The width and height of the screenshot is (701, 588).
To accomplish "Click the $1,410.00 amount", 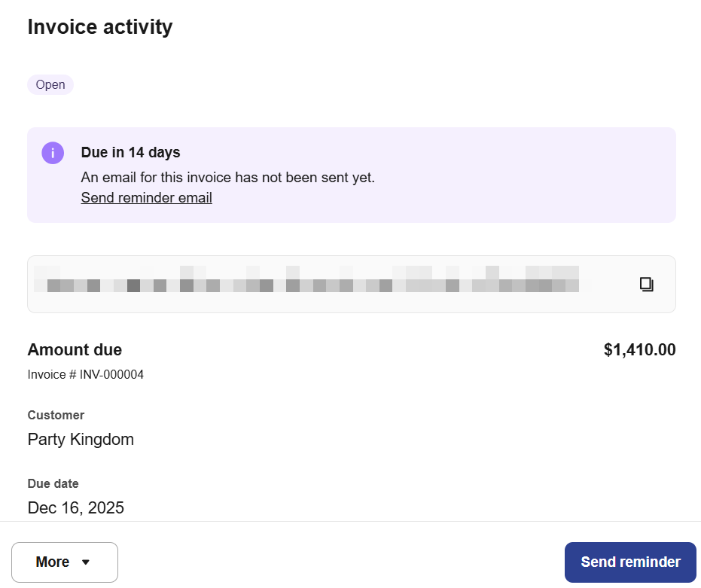I will click(639, 349).
